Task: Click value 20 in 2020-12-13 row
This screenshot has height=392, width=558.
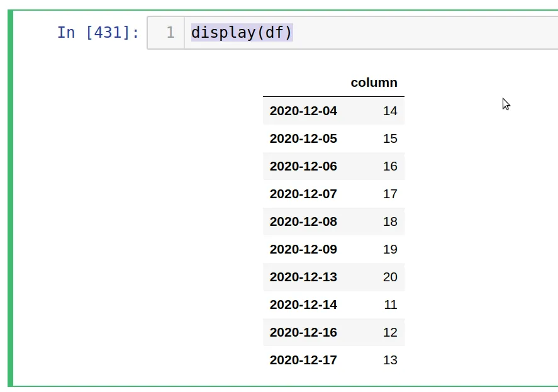Action: (x=390, y=277)
